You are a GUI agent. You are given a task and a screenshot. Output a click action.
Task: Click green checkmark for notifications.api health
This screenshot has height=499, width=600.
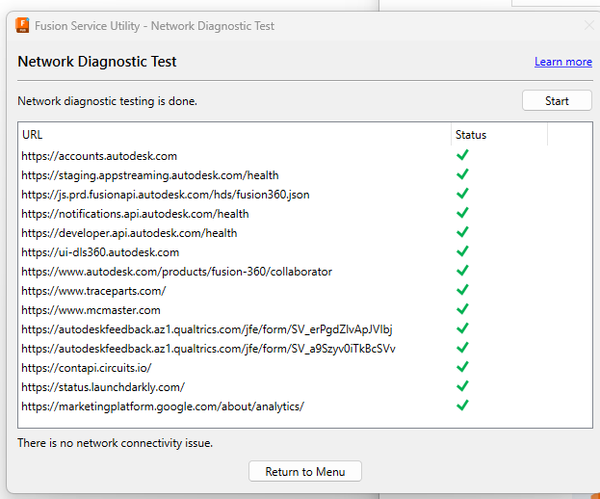click(462, 213)
